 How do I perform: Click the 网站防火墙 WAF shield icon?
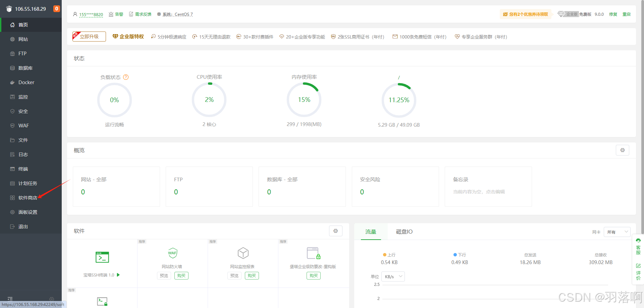pos(172,253)
